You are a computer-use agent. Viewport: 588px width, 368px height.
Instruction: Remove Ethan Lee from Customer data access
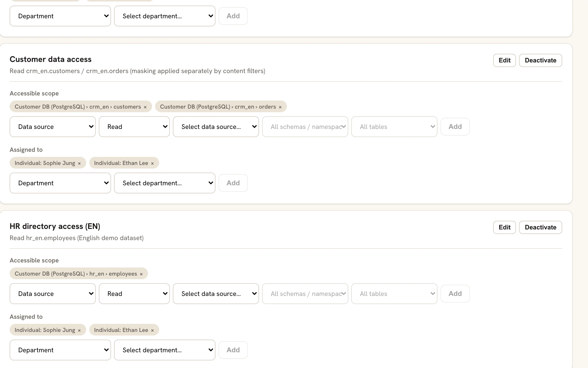pyautogui.click(x=152, y=163)
